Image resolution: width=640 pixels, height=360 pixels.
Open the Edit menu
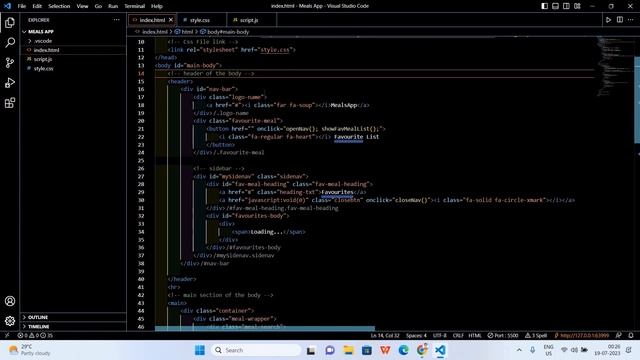pyautogui.click(x=37, y=6)
